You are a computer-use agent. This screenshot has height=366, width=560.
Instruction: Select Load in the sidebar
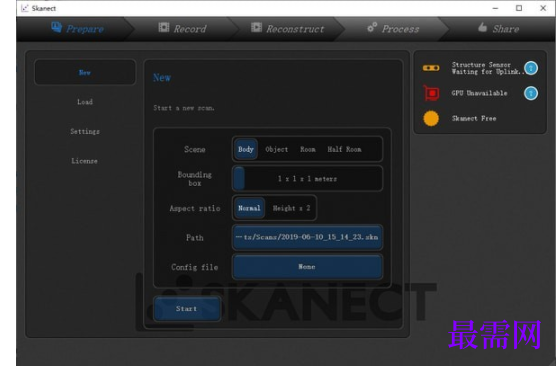pos(85,102)
